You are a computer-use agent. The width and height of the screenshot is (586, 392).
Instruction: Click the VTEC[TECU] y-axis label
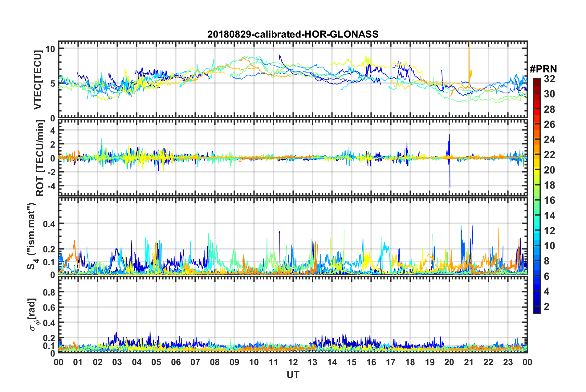click(x=38, y=80)
